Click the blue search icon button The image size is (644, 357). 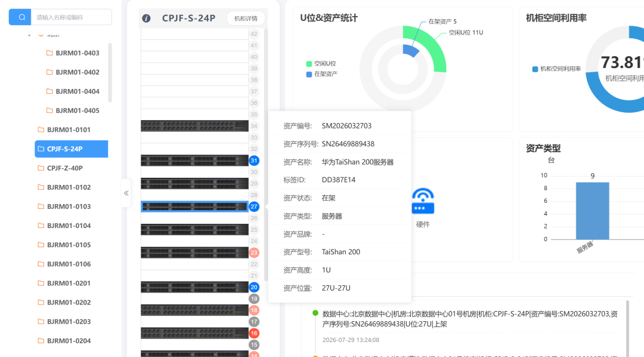(x=20, y=17)
